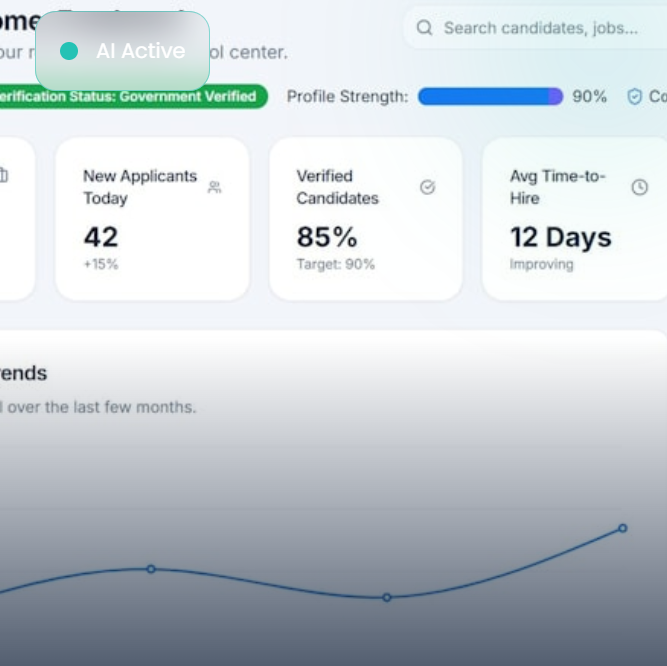Viewport: 667px width, 666px height.
Task: Select the trend chart point below the word months
Action: pyautogui.click(x=151, y=569)
